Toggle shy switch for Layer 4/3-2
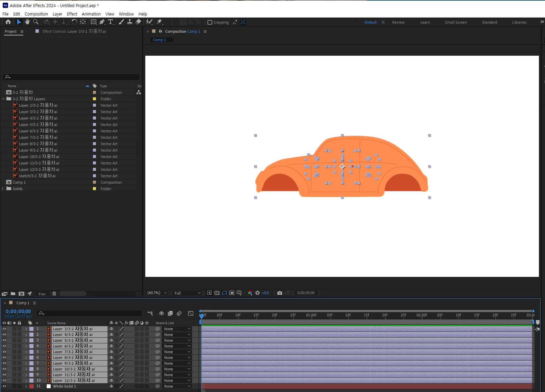Viewport: 545px width, 392px height. click(x=111, y=335)
